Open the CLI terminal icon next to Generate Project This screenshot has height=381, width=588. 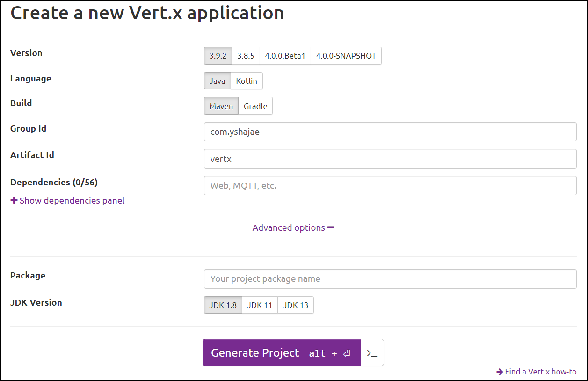coord(372,352)
